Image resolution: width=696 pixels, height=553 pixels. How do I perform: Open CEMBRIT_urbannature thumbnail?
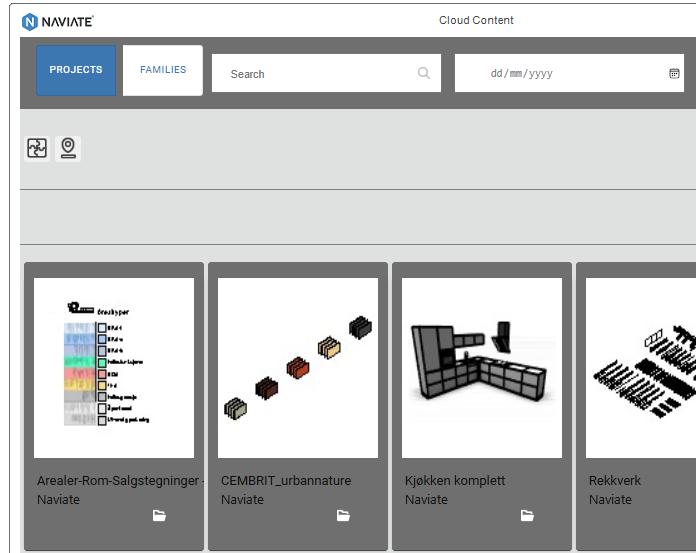click(x=298, y=368)
